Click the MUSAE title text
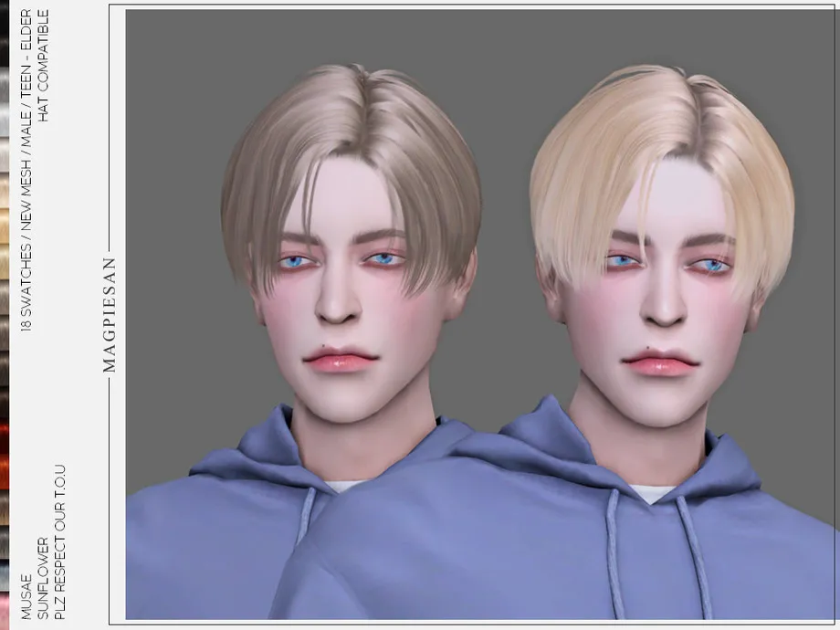The width and height of the screenshot is (840, 630). (26, 595)
